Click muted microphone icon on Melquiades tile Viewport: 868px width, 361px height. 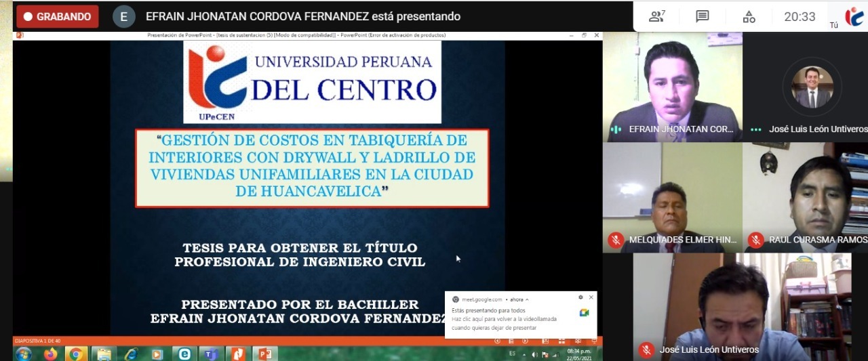point(616,240)
